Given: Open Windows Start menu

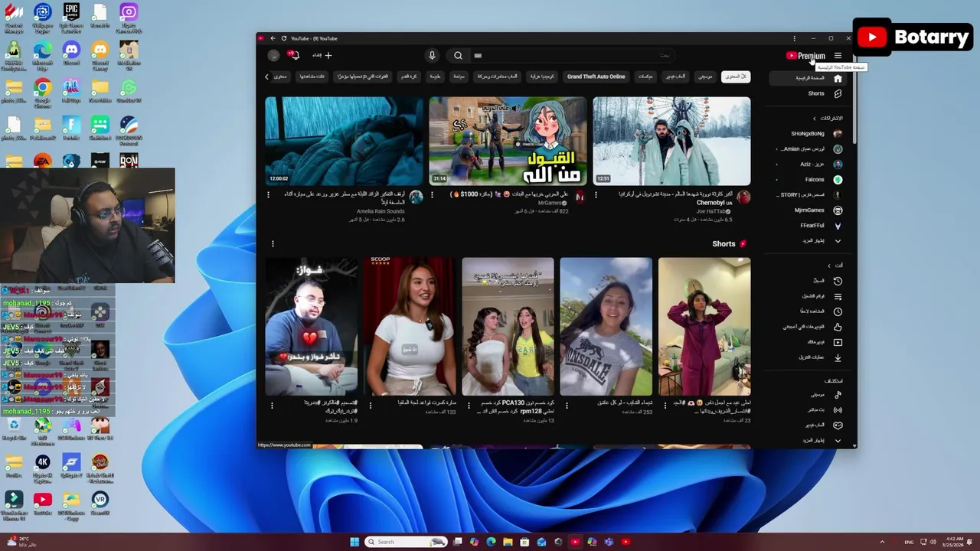Looking at the screenshot, I should [354, 542].
